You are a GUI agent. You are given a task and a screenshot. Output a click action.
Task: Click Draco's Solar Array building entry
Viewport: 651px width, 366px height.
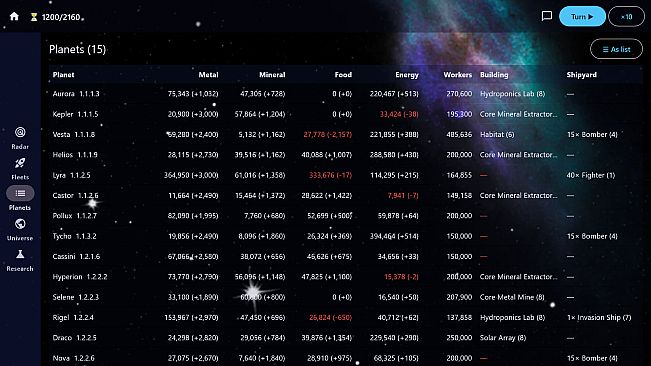point(503,338)
